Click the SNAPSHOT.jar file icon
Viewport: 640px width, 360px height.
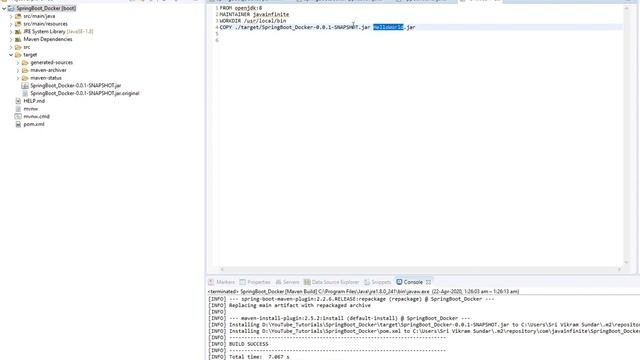click(25, 86)
